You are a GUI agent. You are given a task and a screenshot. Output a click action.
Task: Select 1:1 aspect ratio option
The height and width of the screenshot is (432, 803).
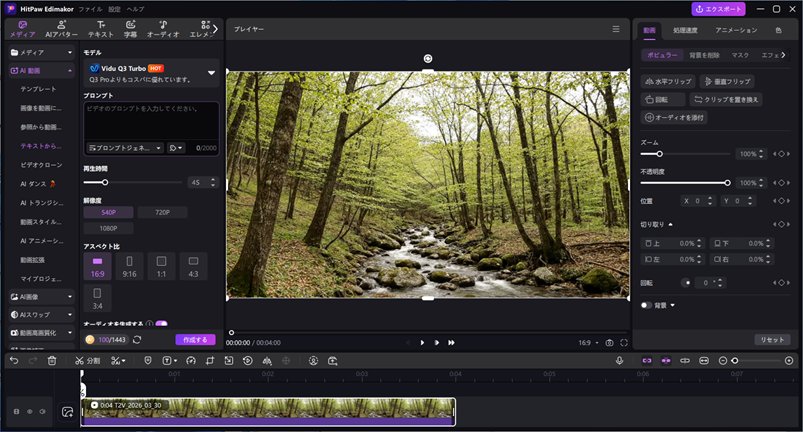coord(161,266)
